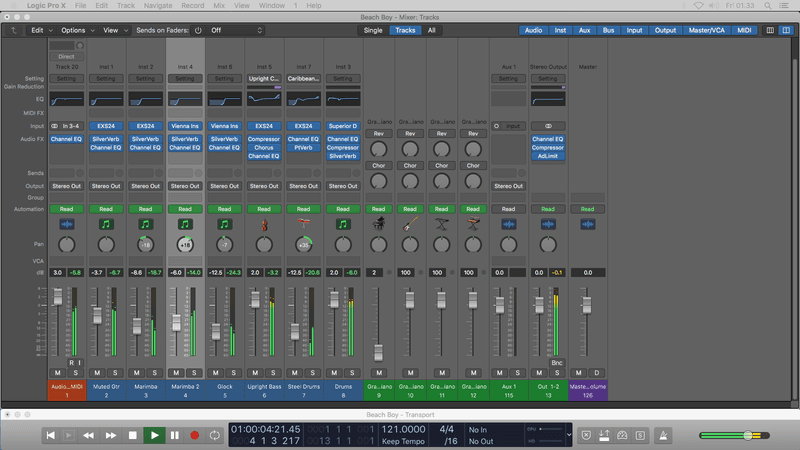Solo the Marimba channel
The height and width of the screenshot is (450, 800).
point(155,373)
